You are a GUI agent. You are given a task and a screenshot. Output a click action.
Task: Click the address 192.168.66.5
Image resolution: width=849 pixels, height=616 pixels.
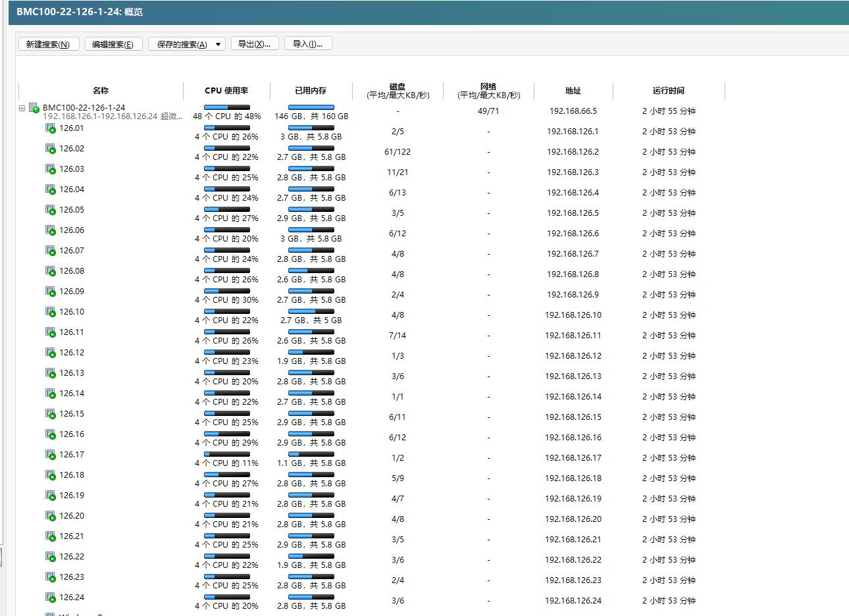573,111
